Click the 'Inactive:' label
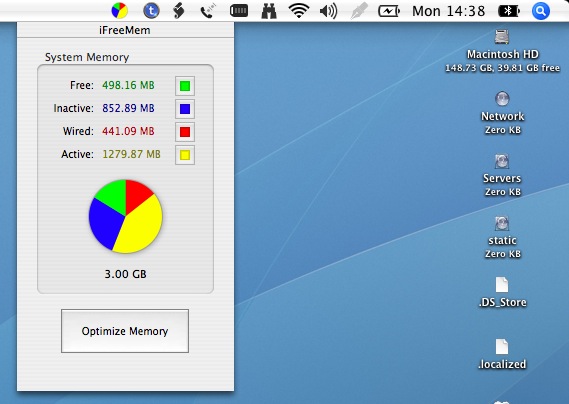Viewport: 569px width, 404px height. point(74,108)
